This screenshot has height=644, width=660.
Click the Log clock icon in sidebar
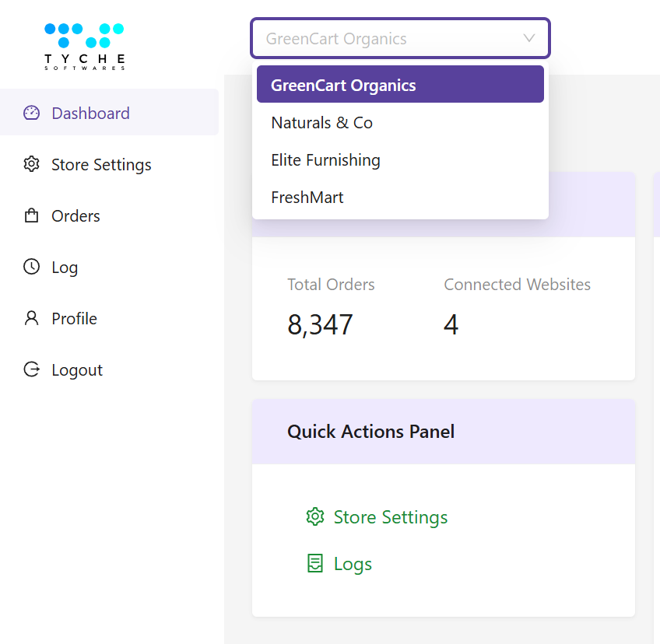31,267
